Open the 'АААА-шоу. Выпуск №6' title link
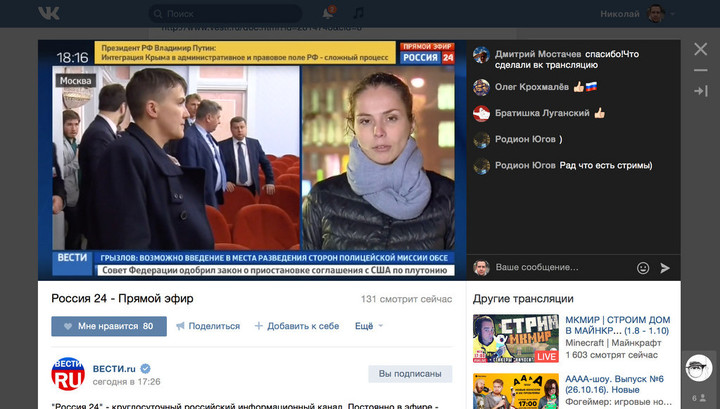 614,384
